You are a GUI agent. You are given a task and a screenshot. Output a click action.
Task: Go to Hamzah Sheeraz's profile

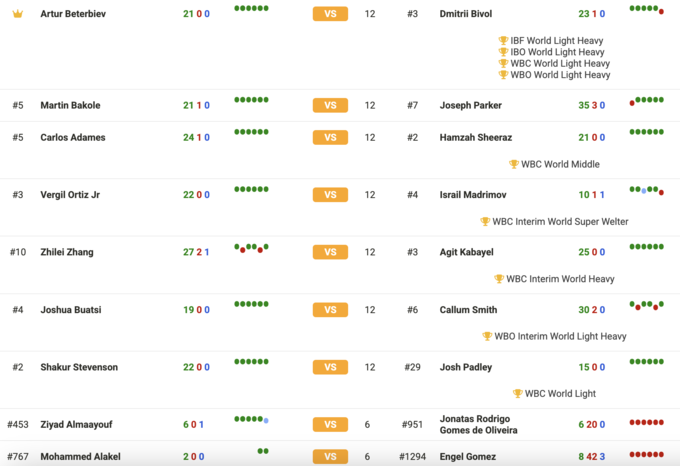tap(476, 138)
